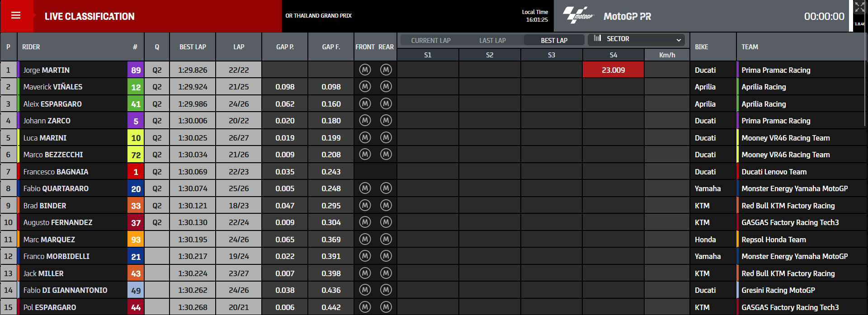
Task: Click front tyre icon for Luca Marini
Action: (x=365, y=137)
